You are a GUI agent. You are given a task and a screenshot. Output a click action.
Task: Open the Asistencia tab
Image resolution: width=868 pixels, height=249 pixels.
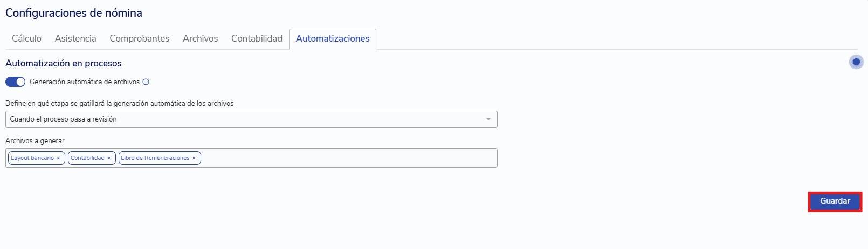(75, 38)
